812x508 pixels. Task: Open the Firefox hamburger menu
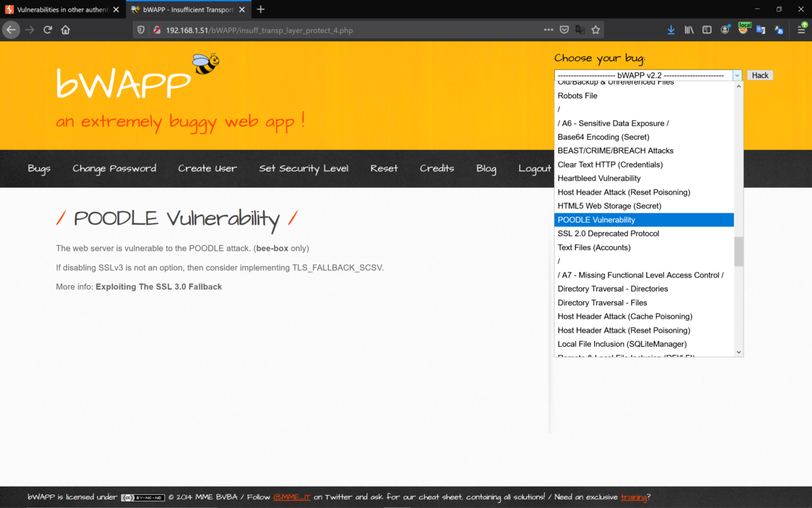coord(802,30)
